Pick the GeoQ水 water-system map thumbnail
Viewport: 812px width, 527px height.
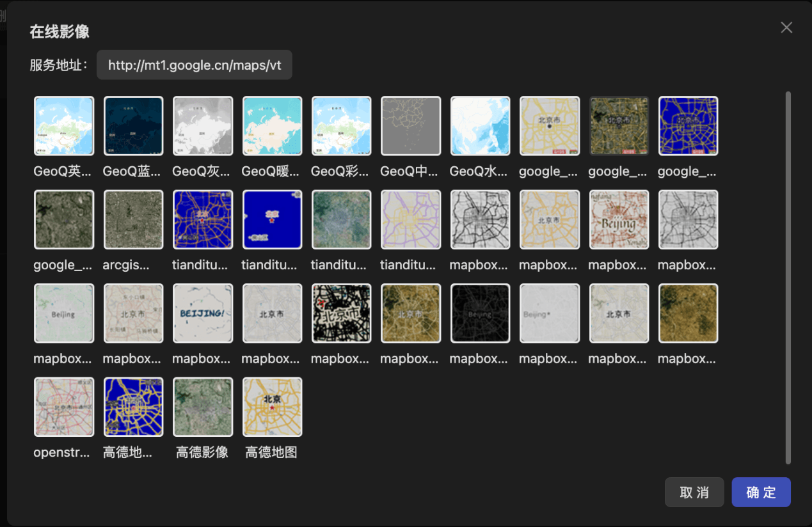click(x=480, y=126)
